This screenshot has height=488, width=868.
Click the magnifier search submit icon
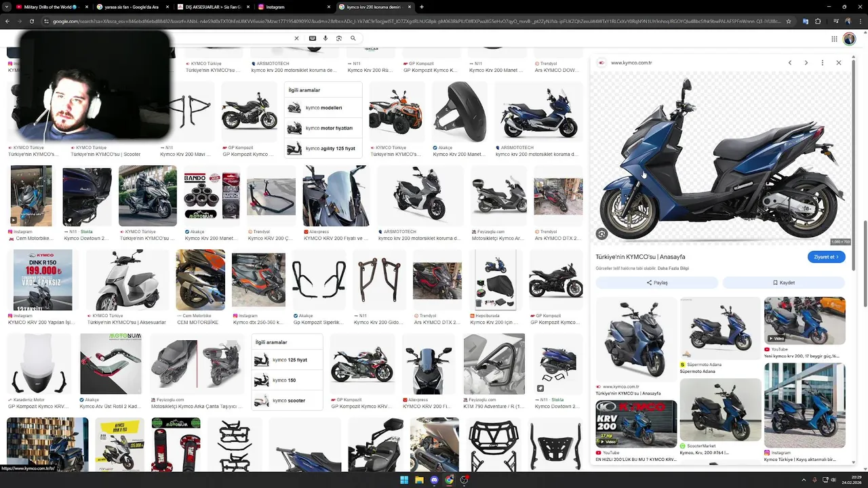353,39
